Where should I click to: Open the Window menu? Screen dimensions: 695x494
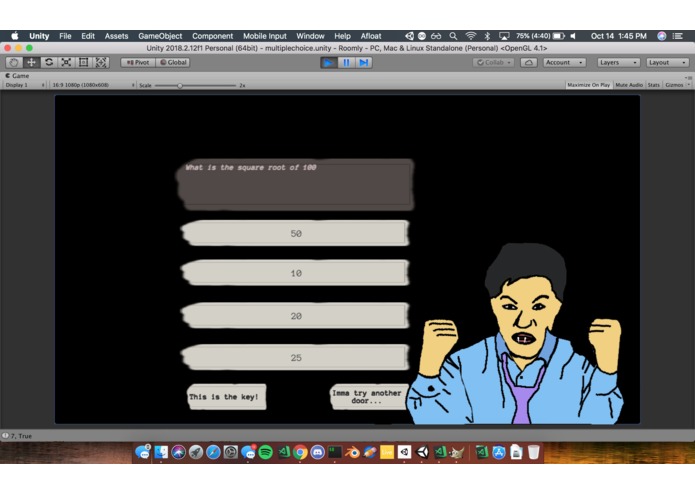click(310, 36)
